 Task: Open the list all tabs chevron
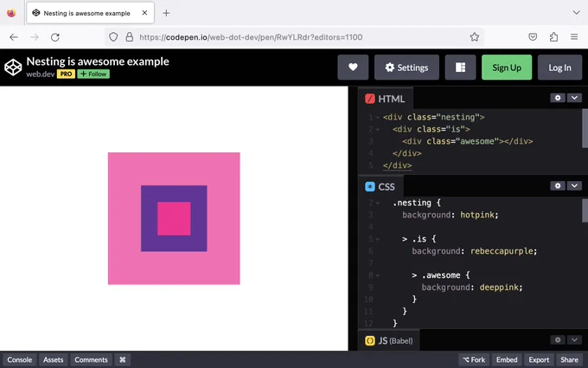click(577, 13)
